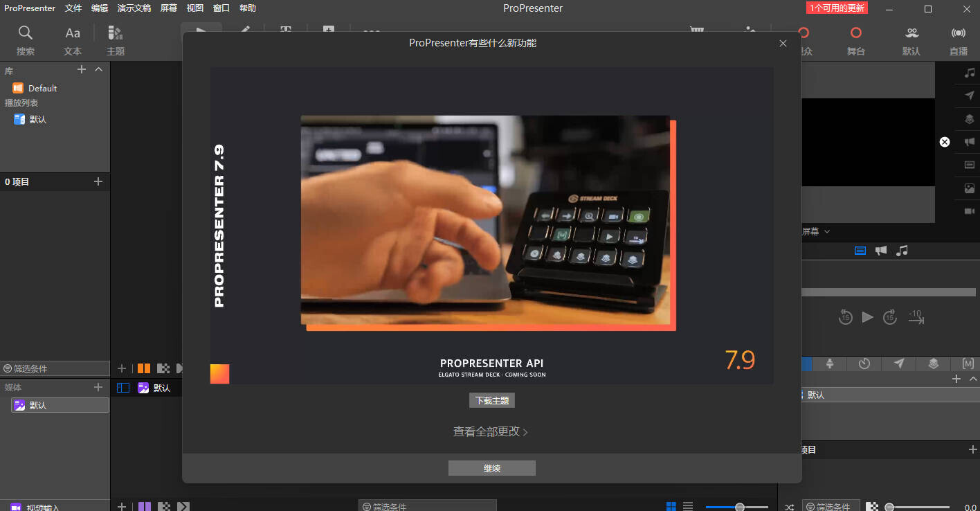Click the shuffle icon in bottom right bar
The image size is (980, 511).
789,507
